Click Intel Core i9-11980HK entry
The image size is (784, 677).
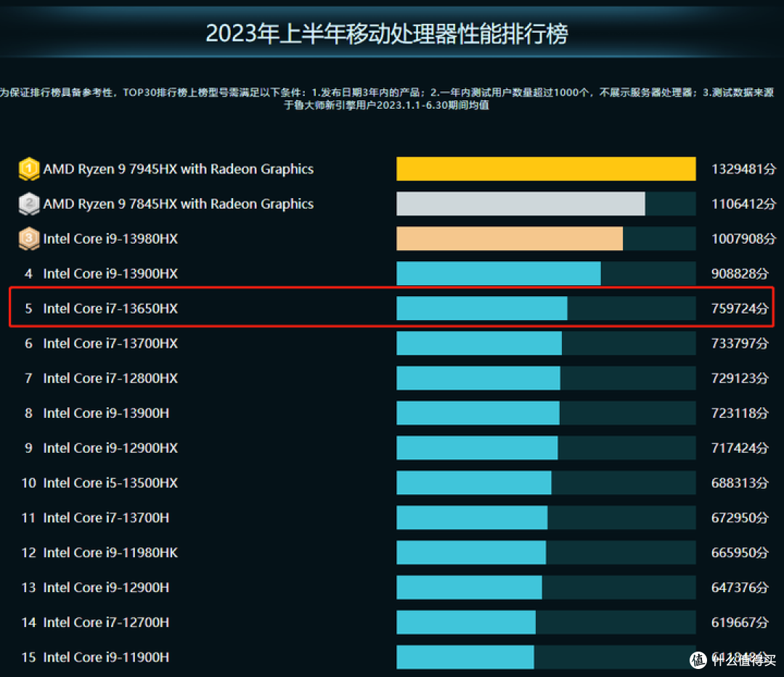coord(110,553)
